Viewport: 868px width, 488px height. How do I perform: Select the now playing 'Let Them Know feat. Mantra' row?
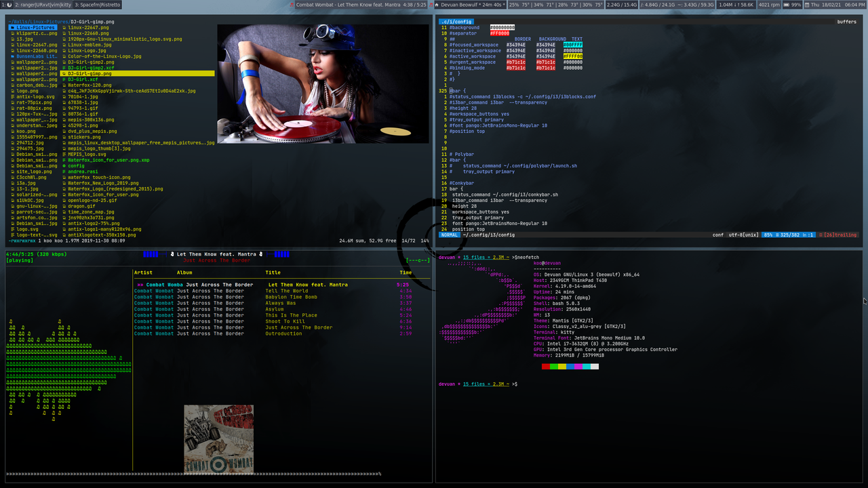click(272, 285)
